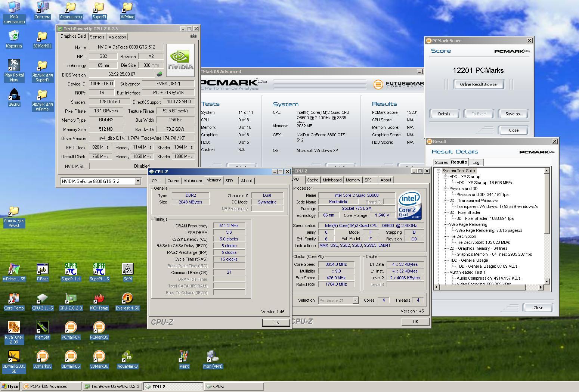The image size is (579, 392).
Task: Open Cache tab in right CPU-Z window
Action: pyautogui.click(x=312, y=180)
